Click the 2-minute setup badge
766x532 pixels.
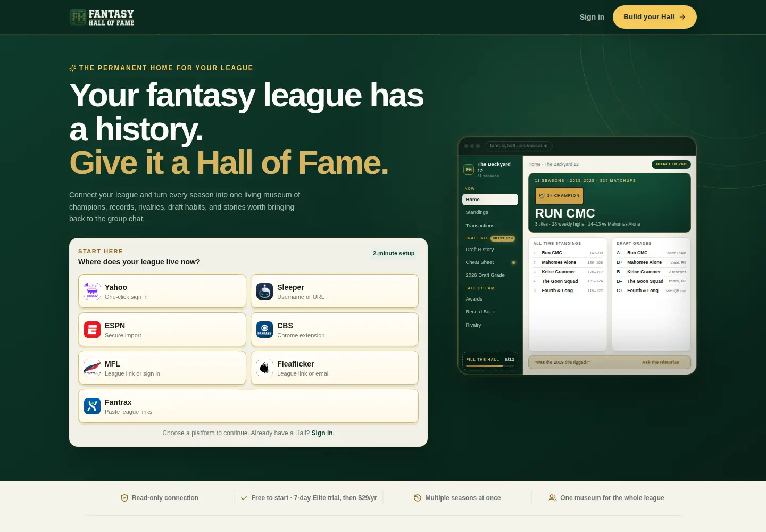pyautogui.click(x=394, y=253)
